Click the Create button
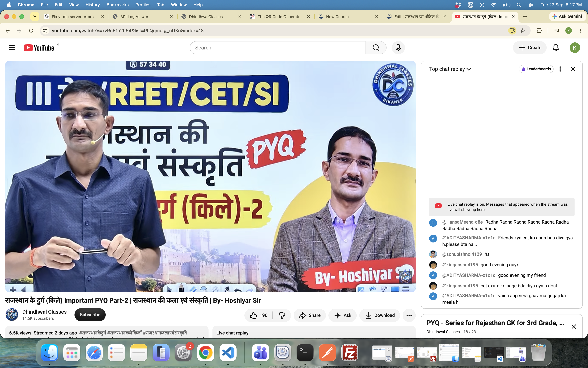The width and height of the screenshot is (588, 368). (530, 48)
